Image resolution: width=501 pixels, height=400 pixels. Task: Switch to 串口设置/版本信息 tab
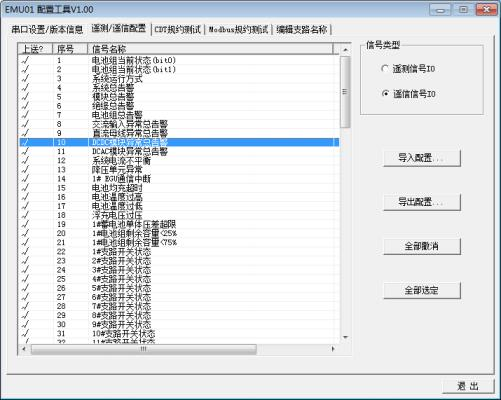47,30
